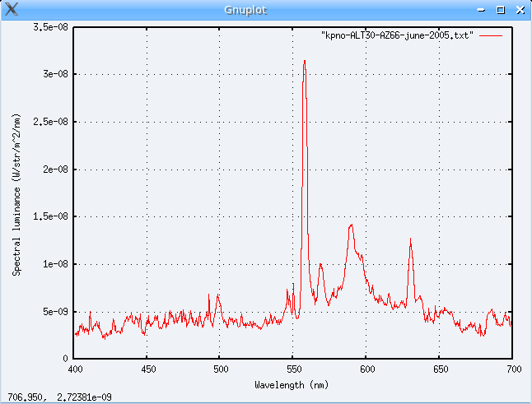Click the 0 tick label on y-axis
This screenshot has height=404, width=532.
66,360
